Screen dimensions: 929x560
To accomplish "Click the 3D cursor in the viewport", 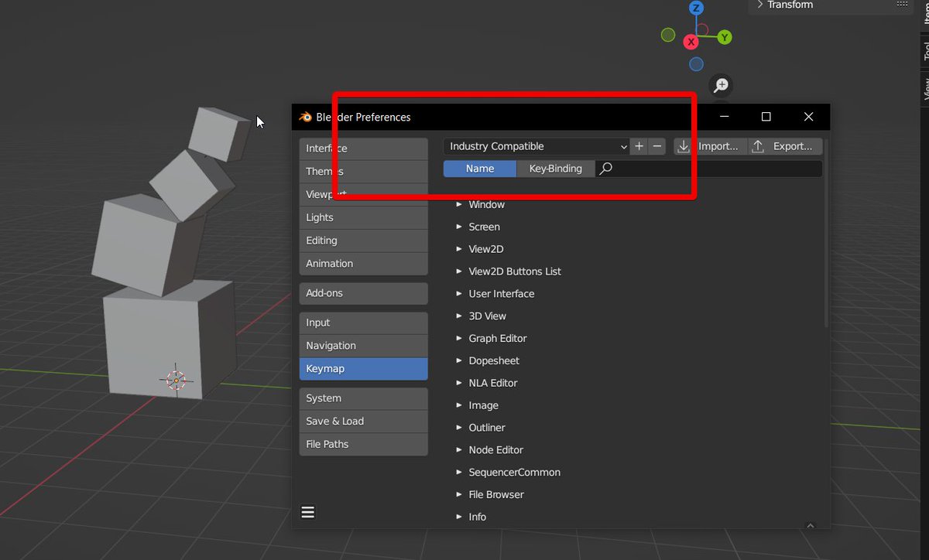I will point(176,380).
